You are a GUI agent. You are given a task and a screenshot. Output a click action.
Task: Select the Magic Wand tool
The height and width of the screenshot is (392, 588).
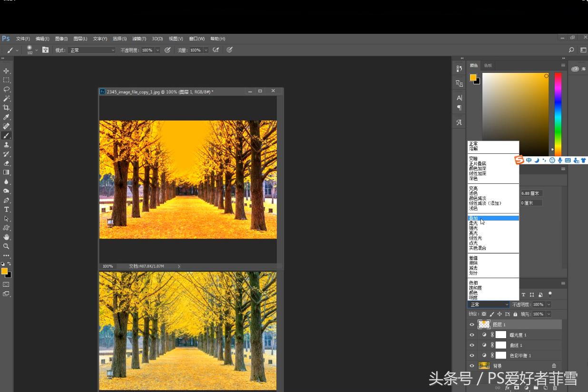pyautogui.click(x=6, y=99)
